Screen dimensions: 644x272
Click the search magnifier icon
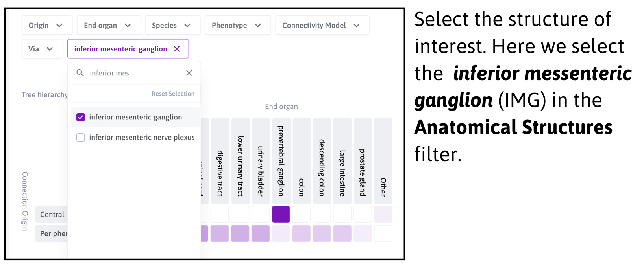[80, 73]
